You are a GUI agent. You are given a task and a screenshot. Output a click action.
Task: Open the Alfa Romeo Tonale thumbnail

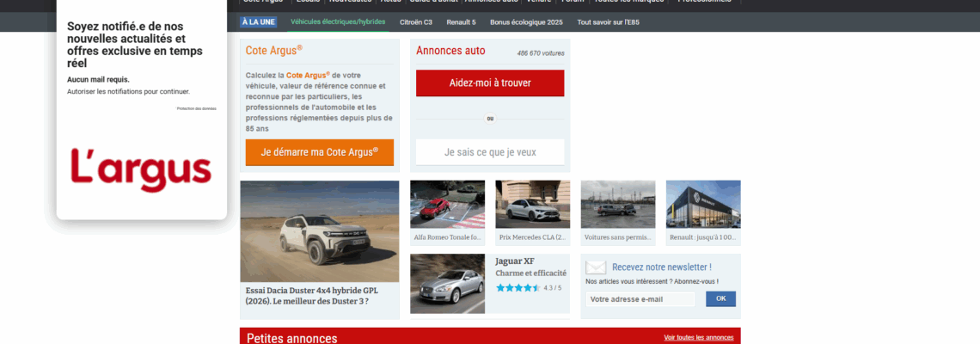click(447, 204)
